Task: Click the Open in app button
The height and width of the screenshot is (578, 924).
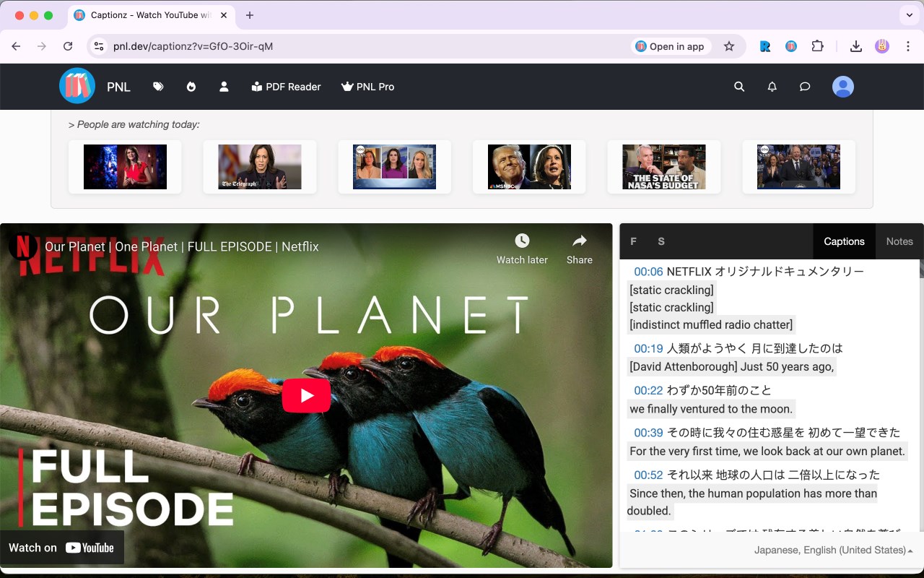Action: click(x=670, y=46)
